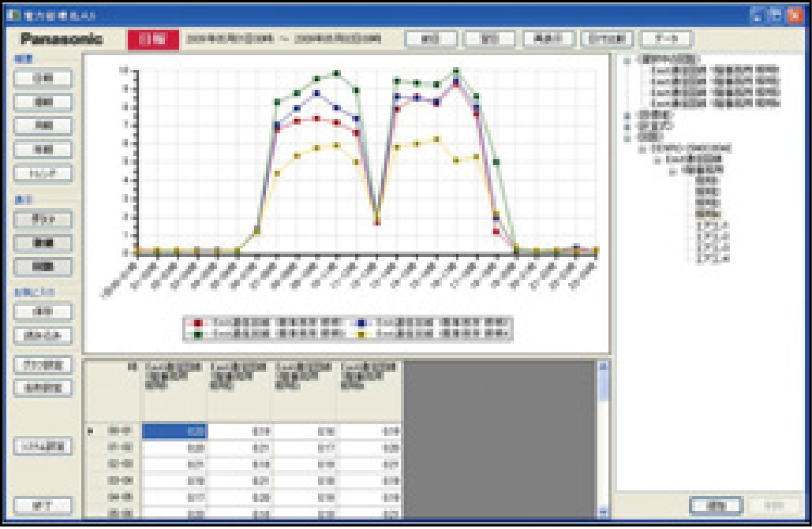Click the yellow square legend marker
Viewport: 812px width, 529px height.
coord(360,333)
